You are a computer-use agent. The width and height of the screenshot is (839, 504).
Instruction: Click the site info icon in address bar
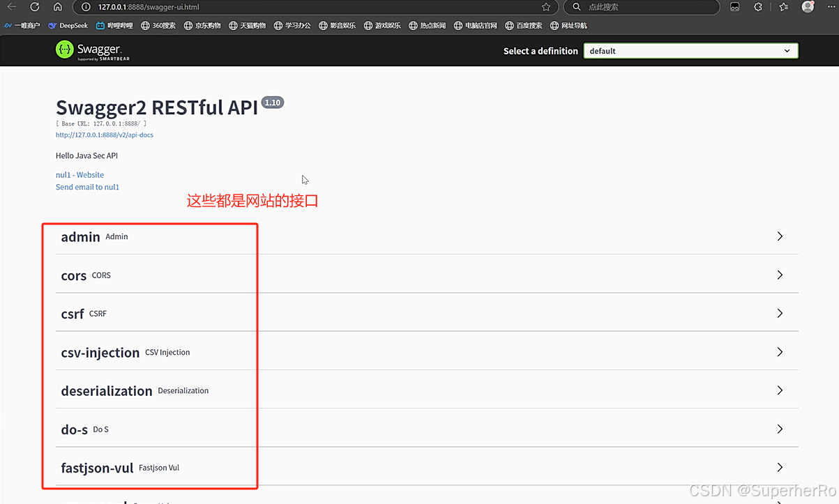[86, 7]
